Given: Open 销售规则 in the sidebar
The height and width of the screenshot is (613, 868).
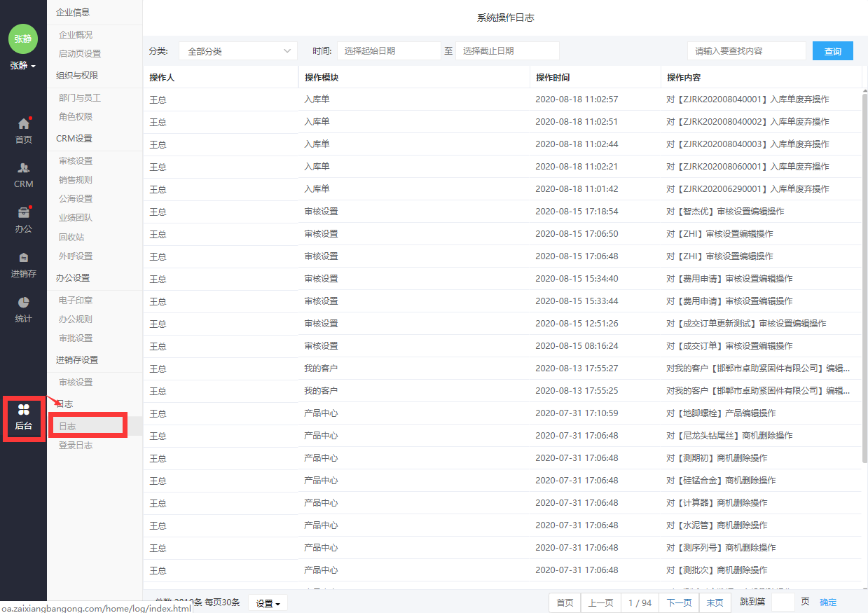Looking at the screenshot, I should (x=76, y=180).
